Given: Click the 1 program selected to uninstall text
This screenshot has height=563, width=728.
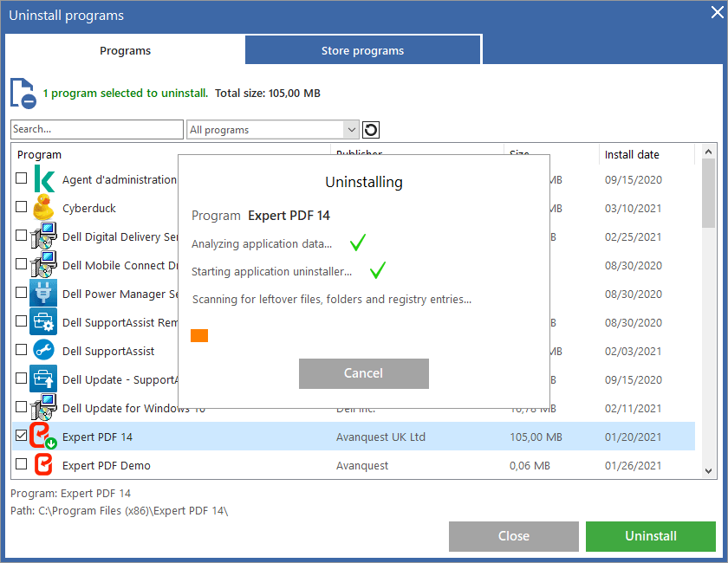Looking at the screenshot, I should click(x=126, y=94).
